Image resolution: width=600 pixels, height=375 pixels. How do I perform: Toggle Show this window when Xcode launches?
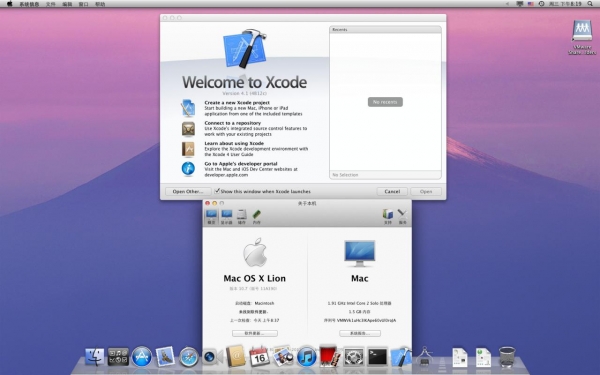(x=217, y=191)
